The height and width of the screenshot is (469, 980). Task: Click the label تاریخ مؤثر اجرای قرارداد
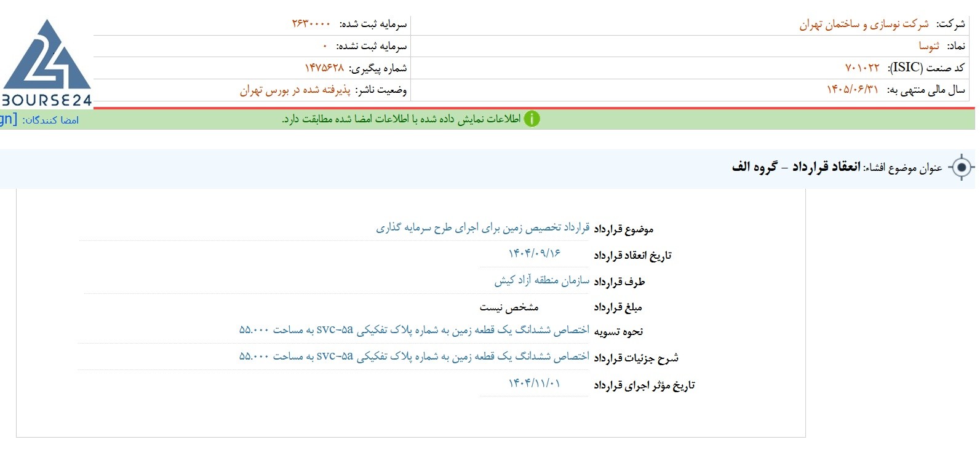(644, 385)
